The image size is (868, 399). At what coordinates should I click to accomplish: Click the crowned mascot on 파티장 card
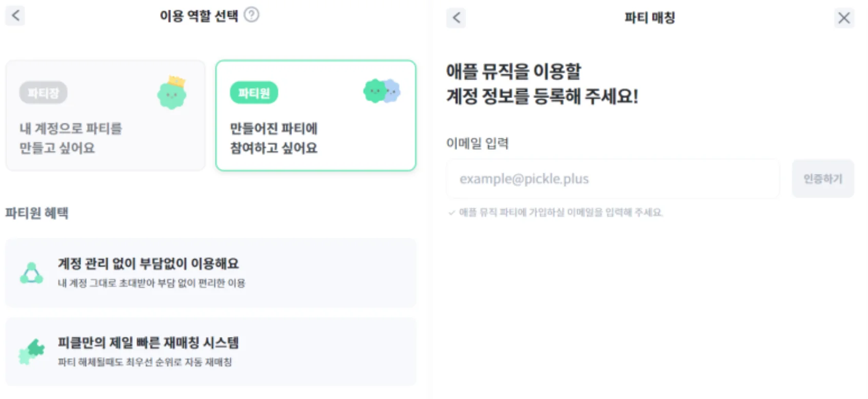pyautogui.click(x=172, y=93)
